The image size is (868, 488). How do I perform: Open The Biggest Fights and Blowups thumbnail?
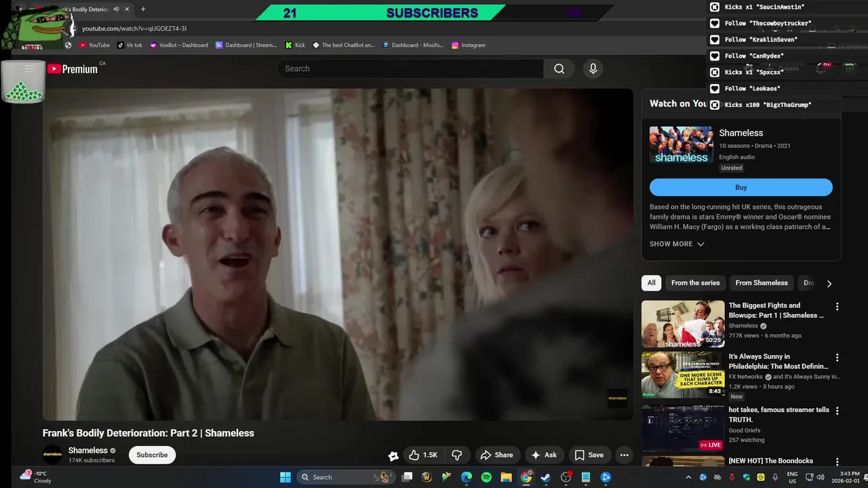pos(683,324)
